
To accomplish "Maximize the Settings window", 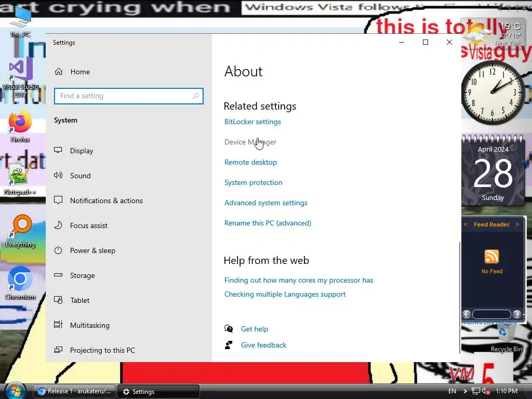I will coord(425,42).
